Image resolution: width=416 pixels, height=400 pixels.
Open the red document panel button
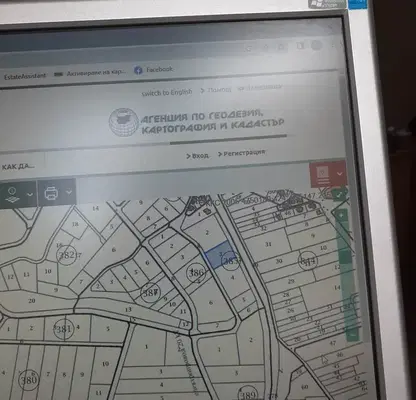pyautogui.click(x=323, y=176)
